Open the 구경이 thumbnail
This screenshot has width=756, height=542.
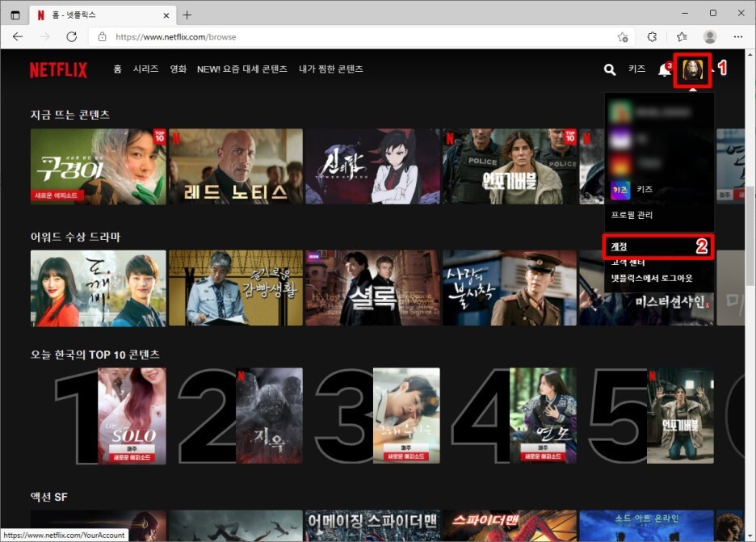pos(99,166)
